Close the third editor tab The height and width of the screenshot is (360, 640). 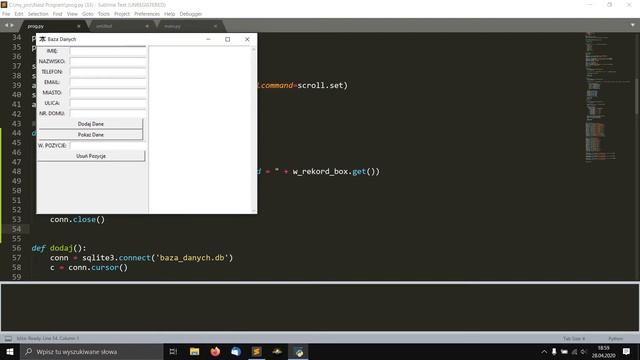215,26
